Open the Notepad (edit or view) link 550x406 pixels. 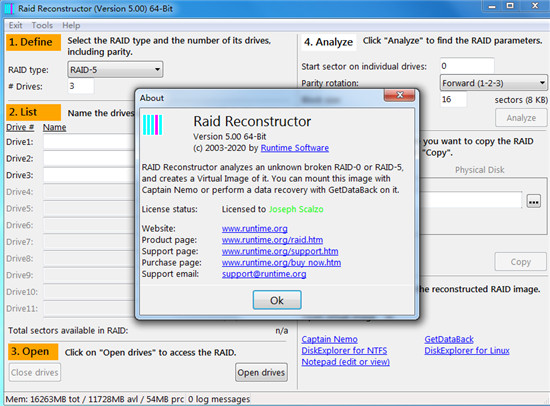pyautogui.click(x=346, y=362)
